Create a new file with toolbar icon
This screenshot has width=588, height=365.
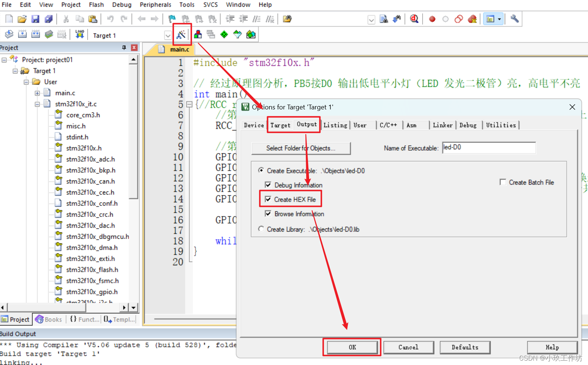[9, 19]
